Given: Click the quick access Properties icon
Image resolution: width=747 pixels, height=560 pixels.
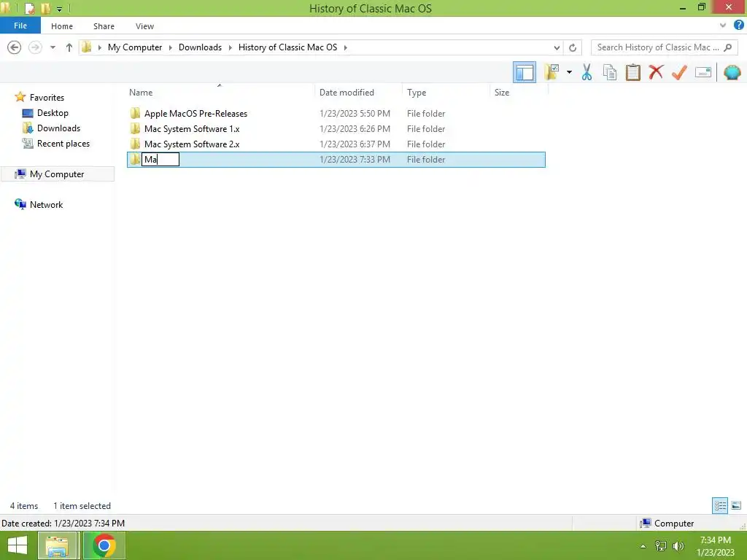Looking at the screenshot, I should 29,8.
